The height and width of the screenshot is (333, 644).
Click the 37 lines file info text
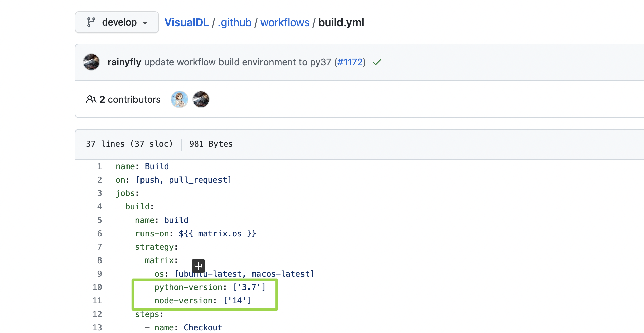129,144
